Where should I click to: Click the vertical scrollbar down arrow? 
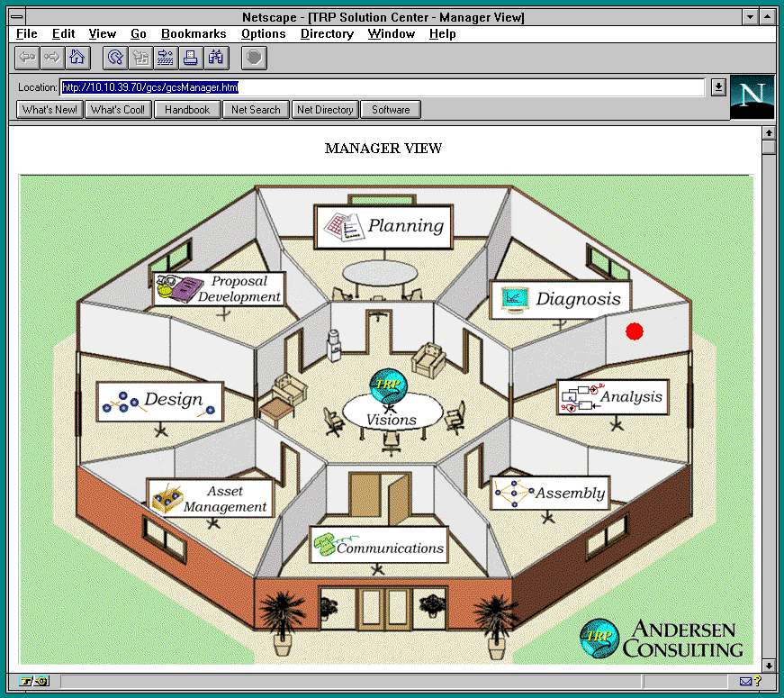(769, 665)
